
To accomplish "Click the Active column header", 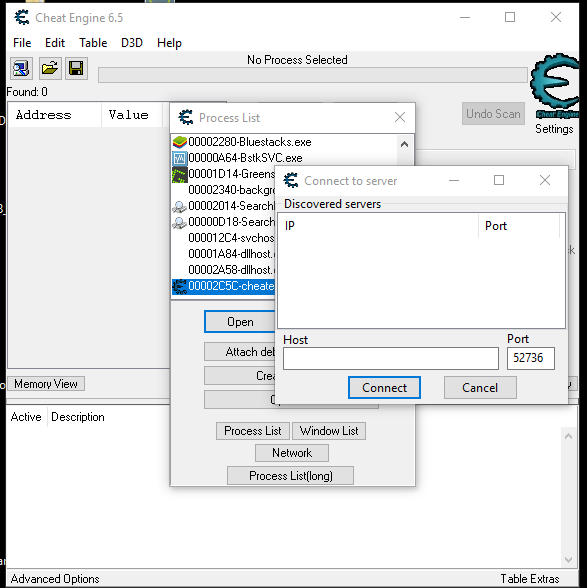I will [x=26, y=417].
